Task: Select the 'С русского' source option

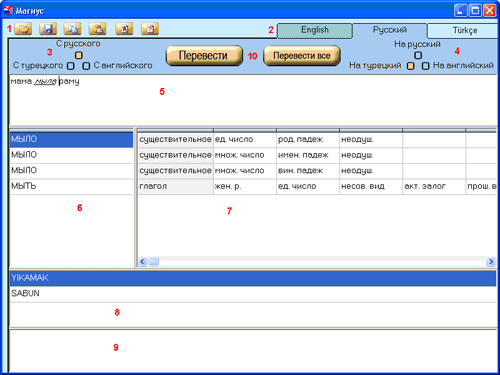Action: click(79, 55)
